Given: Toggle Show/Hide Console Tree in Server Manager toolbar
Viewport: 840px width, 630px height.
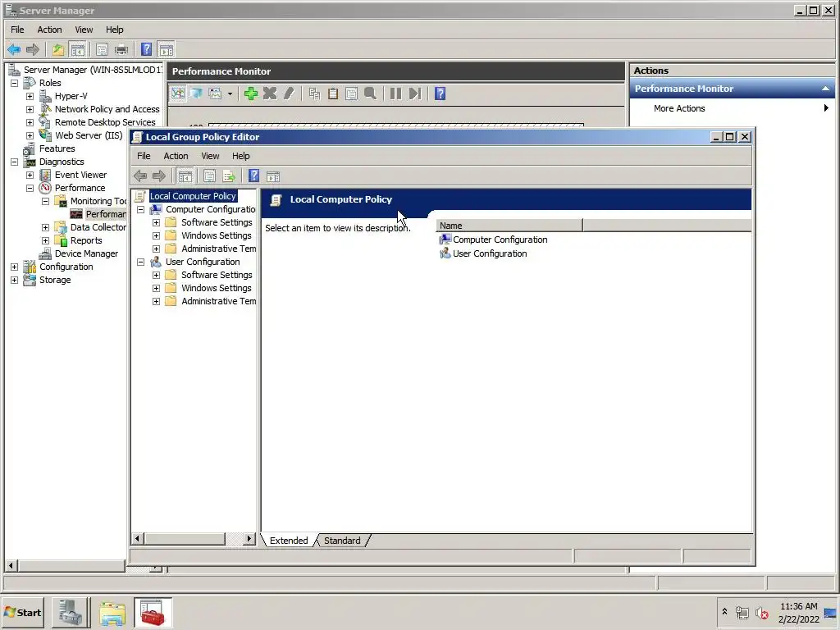Looking at the screenshot, I should [78, 50].
